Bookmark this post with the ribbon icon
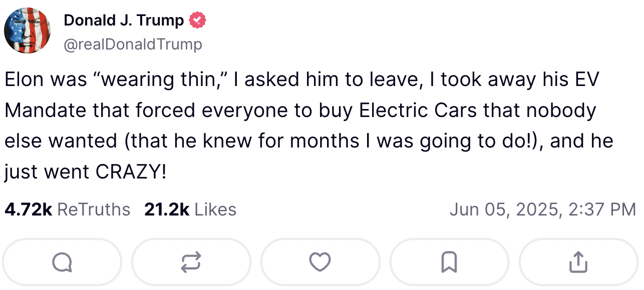This screenshot has height=290, width=644. [449, 262]
